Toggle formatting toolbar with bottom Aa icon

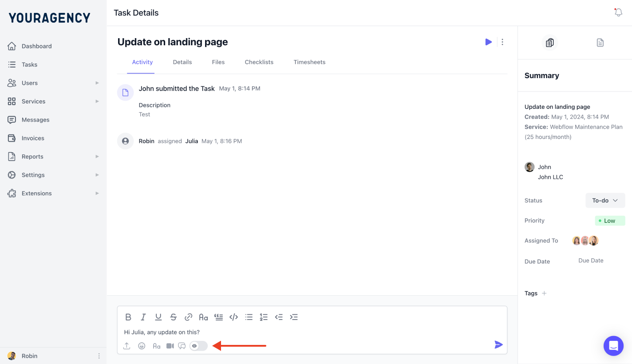(x=157, y=346)
